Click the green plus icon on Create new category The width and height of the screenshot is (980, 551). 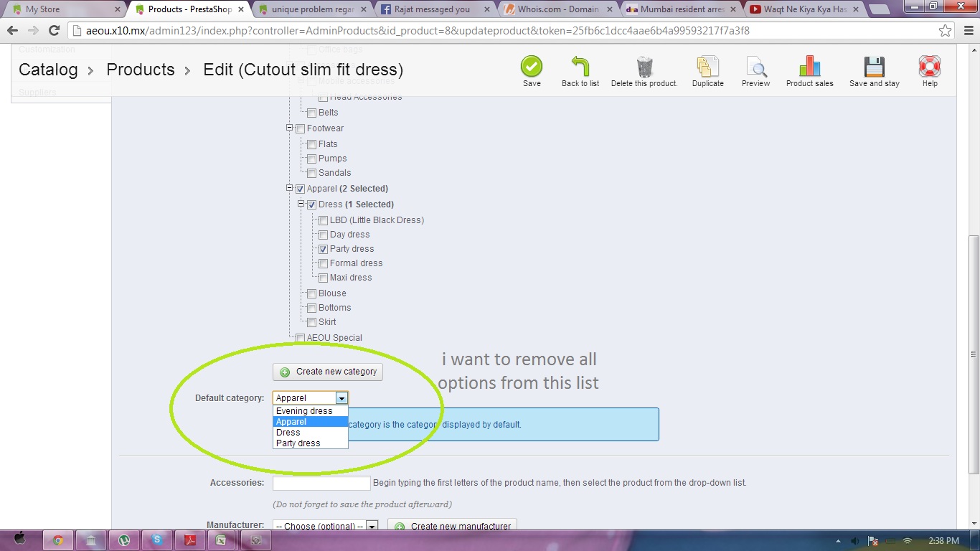(x=285, y=372)
